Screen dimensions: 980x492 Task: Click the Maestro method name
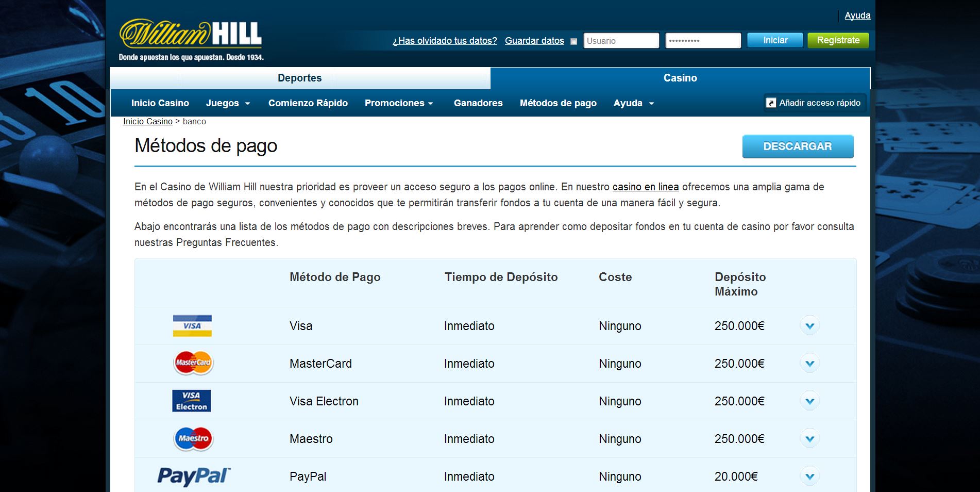pyautogui.click(x=311, y=439)
